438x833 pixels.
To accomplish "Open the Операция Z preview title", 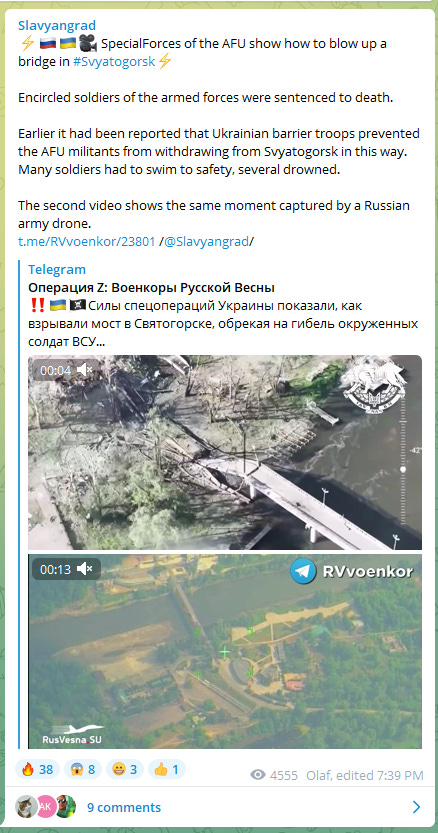I will coord(151,288).
